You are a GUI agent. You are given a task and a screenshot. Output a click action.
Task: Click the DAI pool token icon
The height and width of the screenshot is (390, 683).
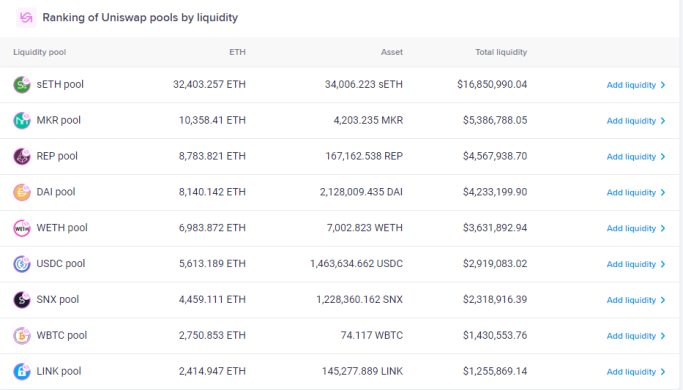[22, 192]
